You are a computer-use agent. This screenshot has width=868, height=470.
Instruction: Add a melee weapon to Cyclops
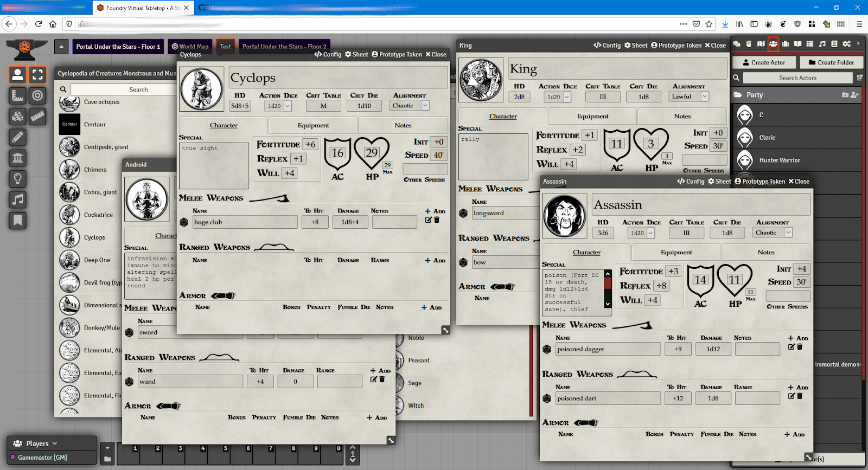click(435, 211)
